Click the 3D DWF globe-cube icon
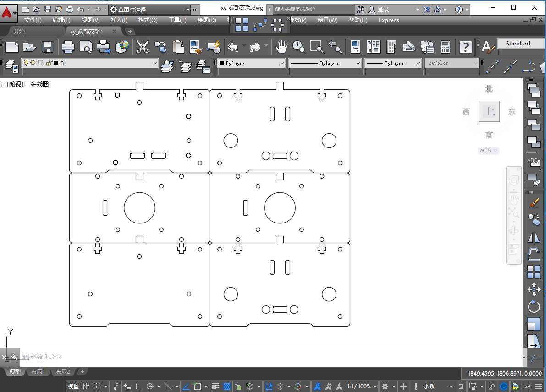546x392 pixels. [x=122, y=47]
